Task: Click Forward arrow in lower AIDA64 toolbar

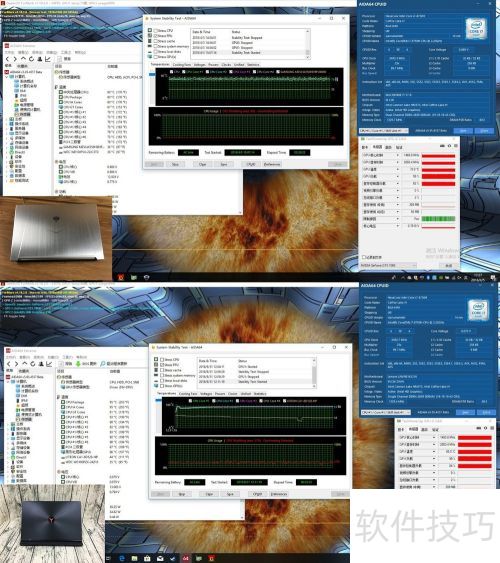Action: point(17,364)
